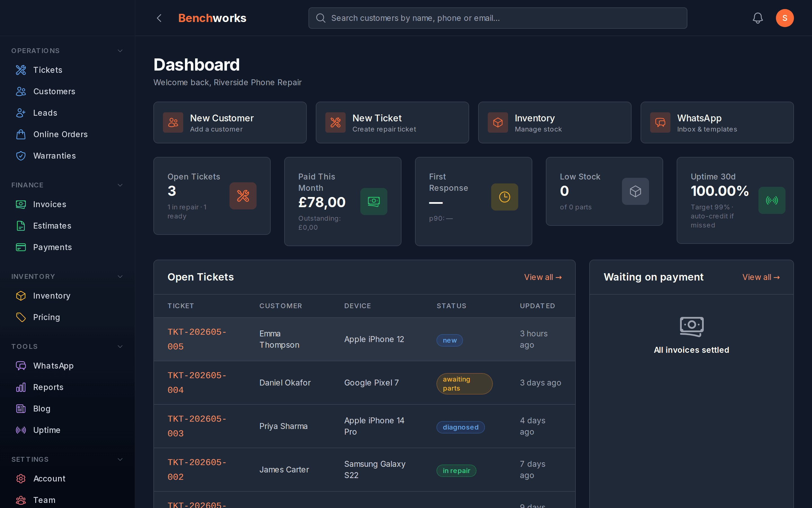Click the £78,00 paid amount
Viewport: 812px width, 508px height.
click(x=322, y=202)
